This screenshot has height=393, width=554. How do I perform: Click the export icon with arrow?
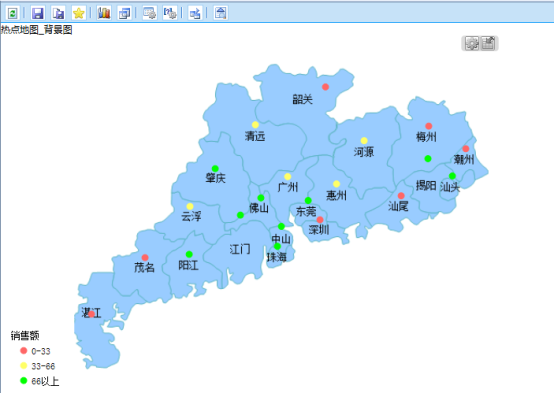point(195,13)
